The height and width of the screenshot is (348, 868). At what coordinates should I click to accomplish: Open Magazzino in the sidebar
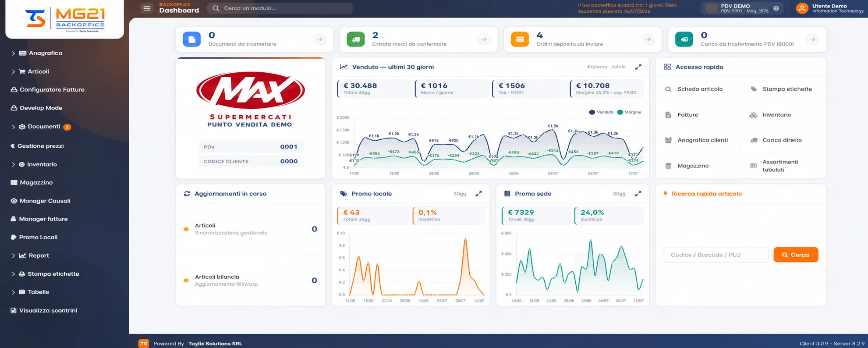[32, 182]
